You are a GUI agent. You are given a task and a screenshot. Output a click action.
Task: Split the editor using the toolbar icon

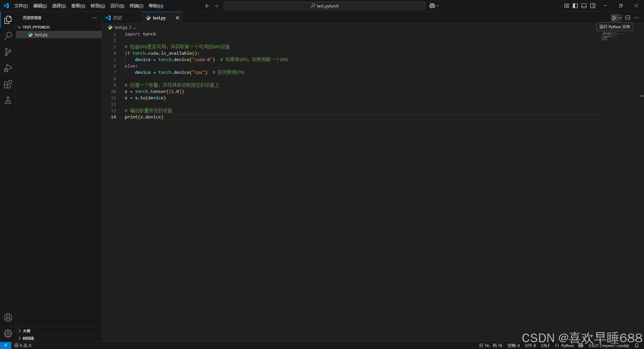coord(628,18)
